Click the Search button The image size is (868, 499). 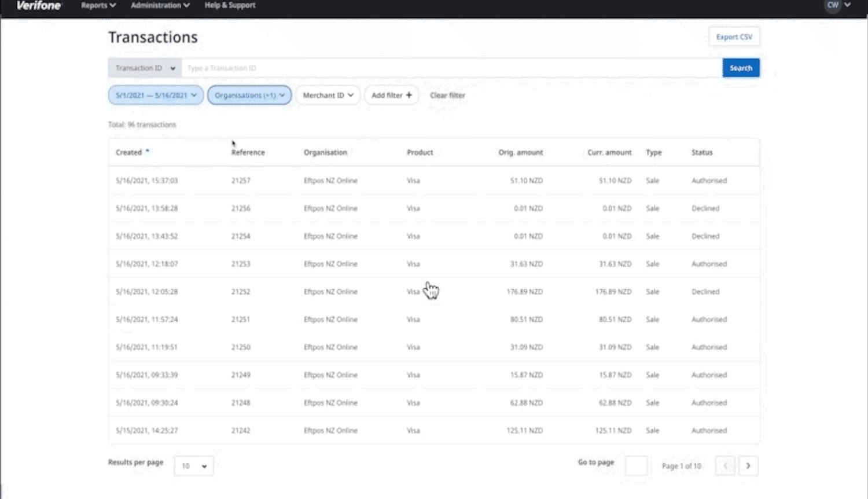tap(741, 68)
